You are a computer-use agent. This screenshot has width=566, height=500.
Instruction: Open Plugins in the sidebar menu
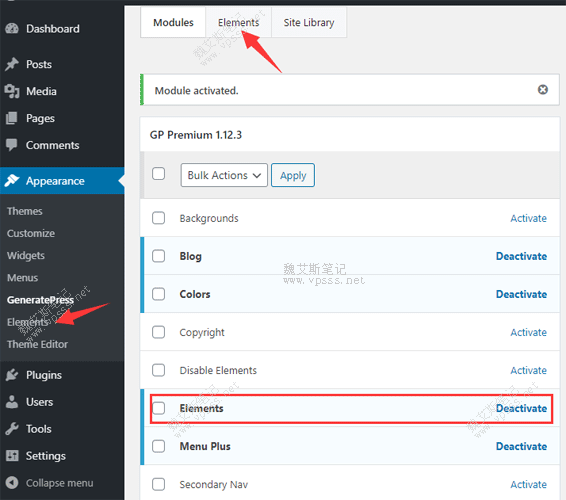pyautogui.click(x=44, y=375)
